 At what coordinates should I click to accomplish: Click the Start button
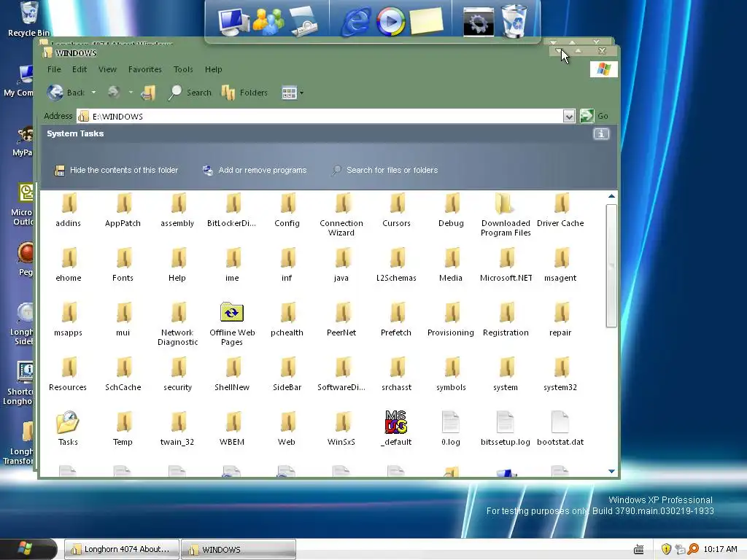click(28, 549)
